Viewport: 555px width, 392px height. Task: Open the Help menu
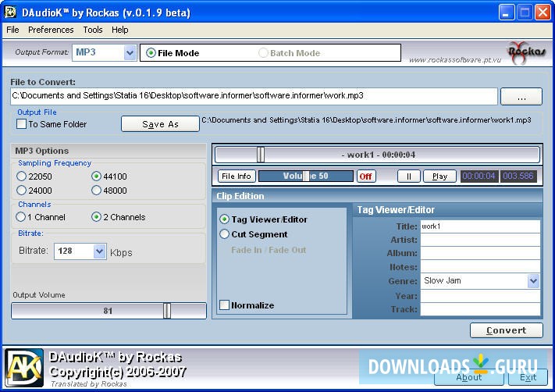(x=120, y=30)
